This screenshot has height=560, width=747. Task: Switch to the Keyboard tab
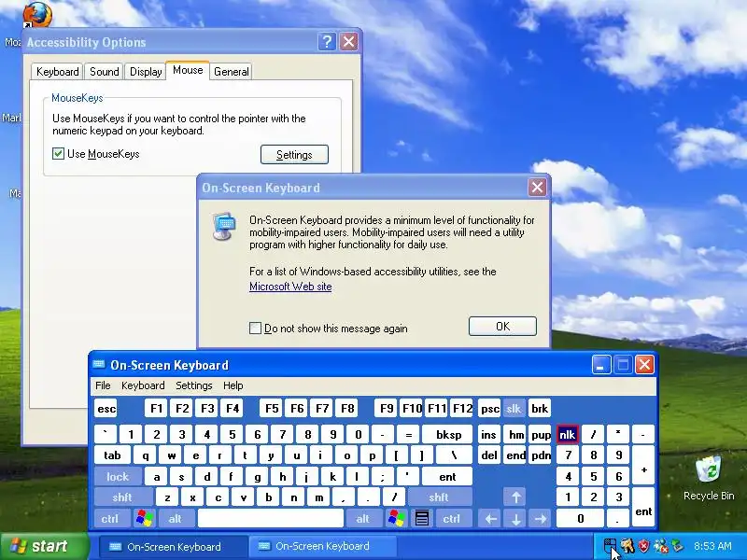click(x=58, y=72)
